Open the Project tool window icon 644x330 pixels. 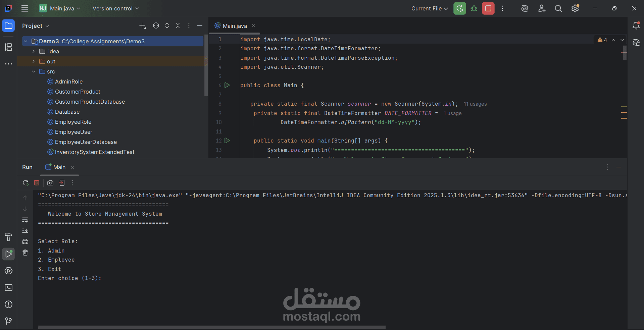click(8, 26)
